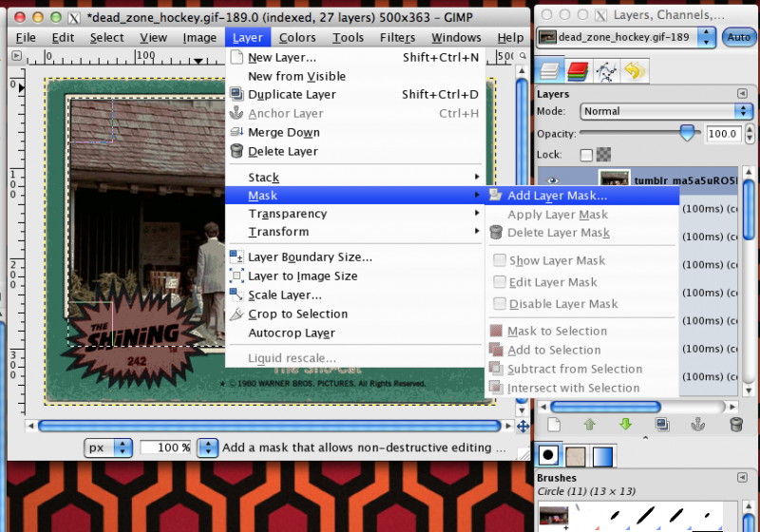The image size is (760, 532).
Task: Choose Scale Layer in the Layer menu
Action: click(x=355, y=295)
